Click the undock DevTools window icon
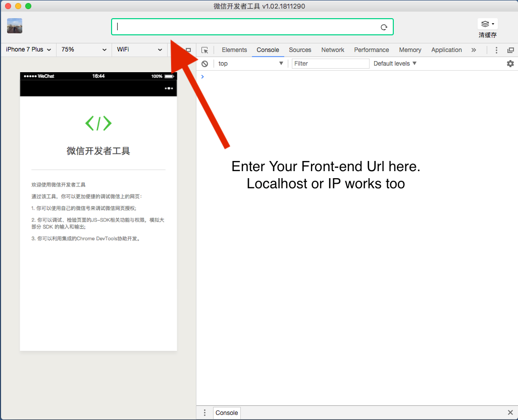Viewport: 518px width, 420px height. [x=510, y=50]
